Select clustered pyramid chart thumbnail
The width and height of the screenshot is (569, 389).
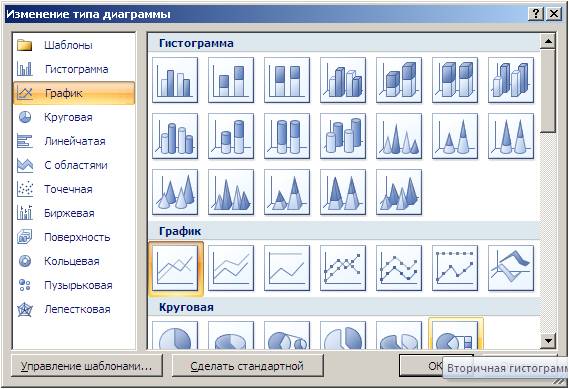pos(231,192)
